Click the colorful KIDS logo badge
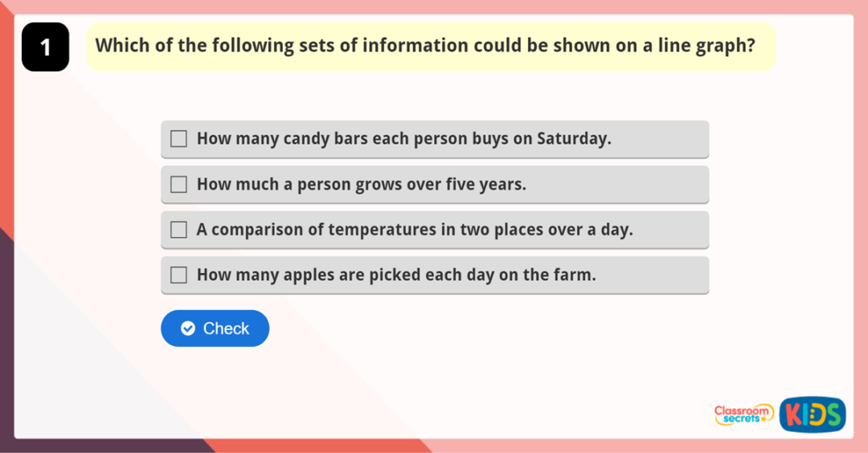Image resolution: width=868 pixels, height=453 pixels. point(813,414)
